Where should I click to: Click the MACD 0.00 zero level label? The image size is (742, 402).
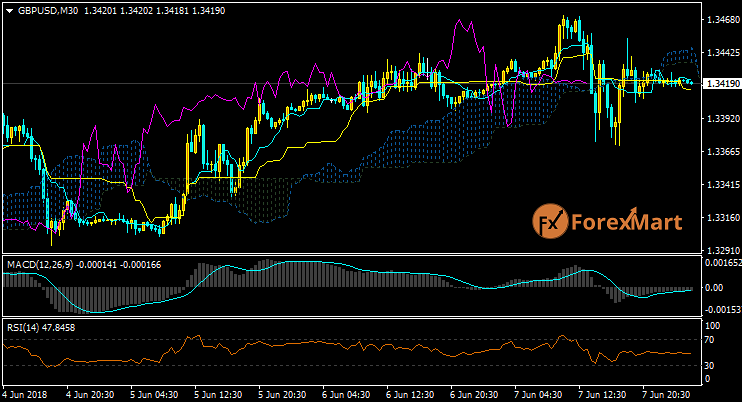[714, 287]
